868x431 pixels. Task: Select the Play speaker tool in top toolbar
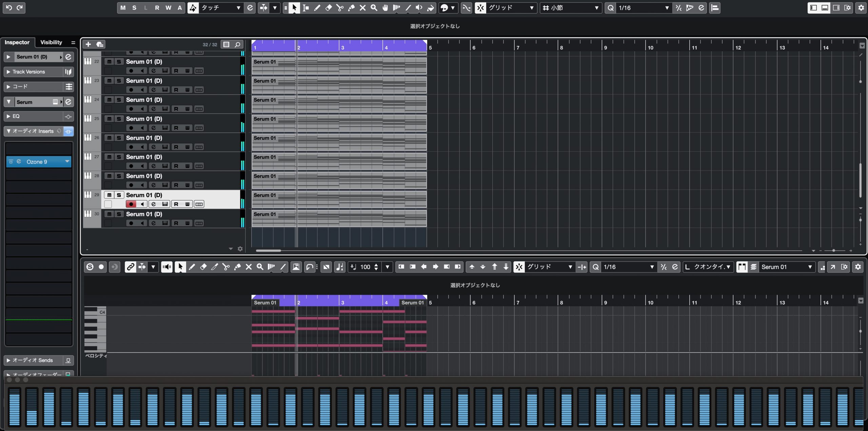pos(419,8)
